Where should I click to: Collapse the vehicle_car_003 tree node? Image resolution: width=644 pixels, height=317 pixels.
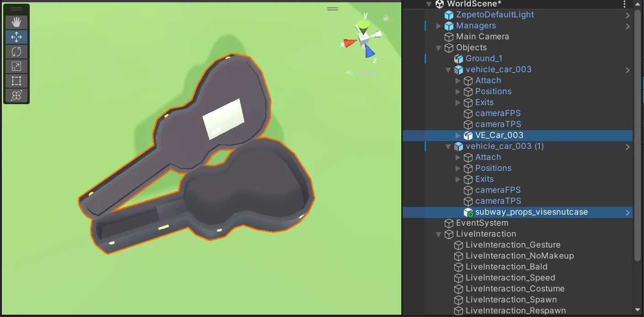point(448,70)
